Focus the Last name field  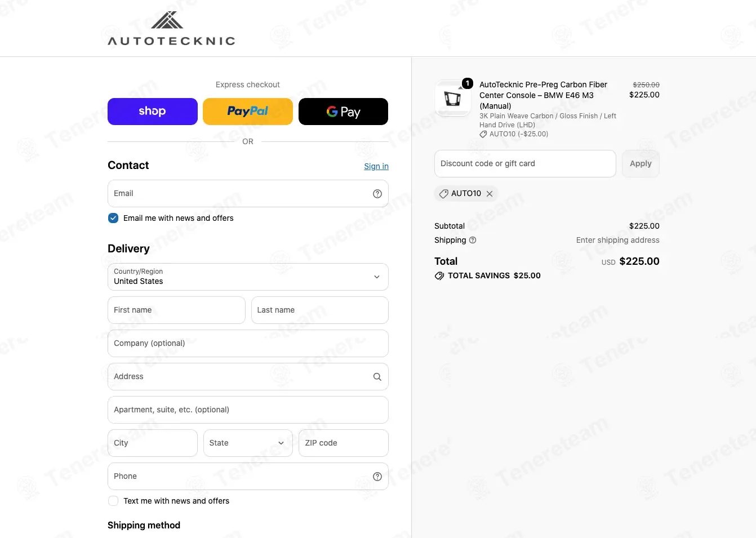pyautogui.click(x=320, y=310)
